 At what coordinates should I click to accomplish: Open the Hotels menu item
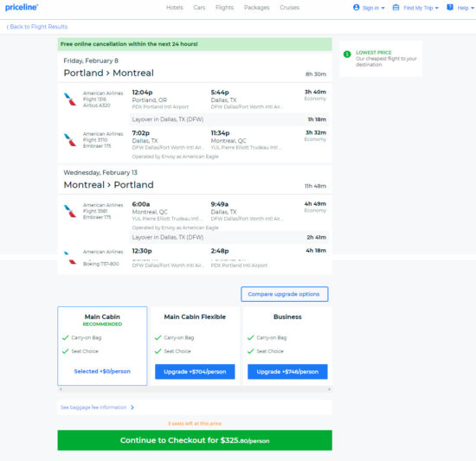pyautogui.click(x=175, y=7)
